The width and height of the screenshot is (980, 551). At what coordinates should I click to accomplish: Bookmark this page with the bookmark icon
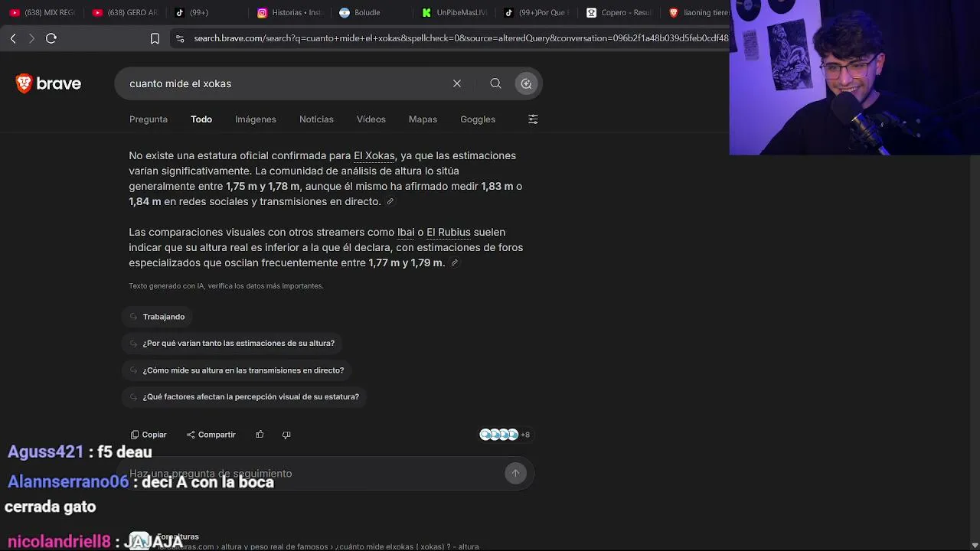[x=155, y=38]
